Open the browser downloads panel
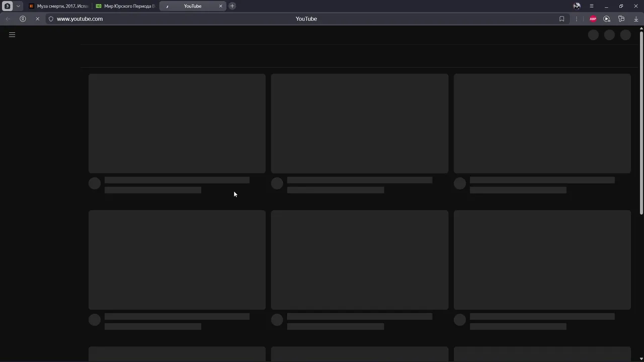The height and width of the screenshot is (362, 644). (636, 19)
